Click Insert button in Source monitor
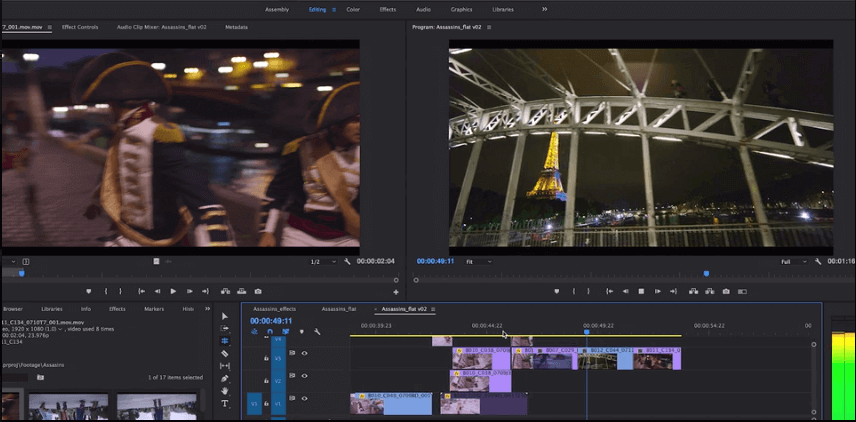 [x=225, y=292]
